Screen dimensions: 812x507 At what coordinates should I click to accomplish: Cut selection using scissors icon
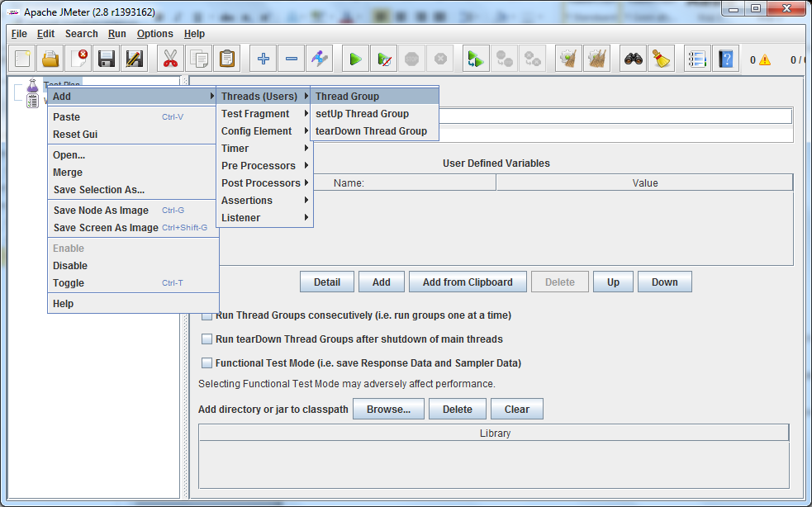(170, 59)
